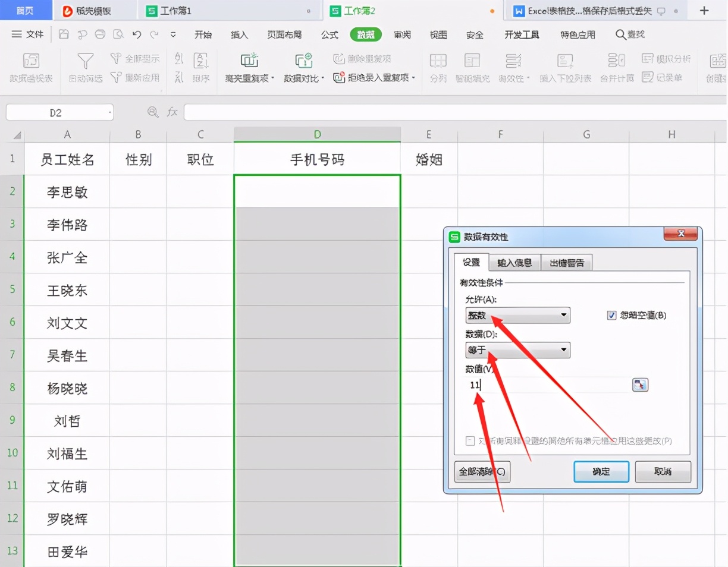Click 取消 in the validity dialog
Viewport: 728px width, 567px height.
663,471
